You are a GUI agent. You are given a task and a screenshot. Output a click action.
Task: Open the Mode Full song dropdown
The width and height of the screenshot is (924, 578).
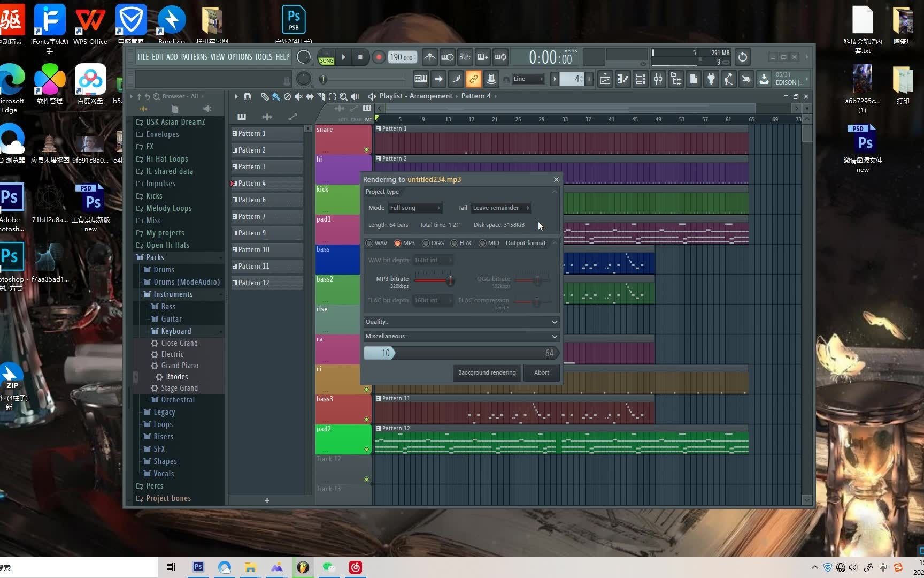(x=415, y=208)
